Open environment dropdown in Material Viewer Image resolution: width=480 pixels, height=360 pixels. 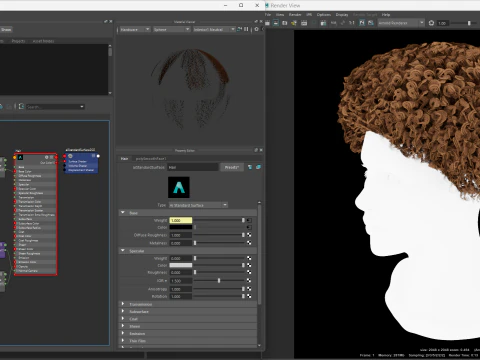(x=214, y=29)
